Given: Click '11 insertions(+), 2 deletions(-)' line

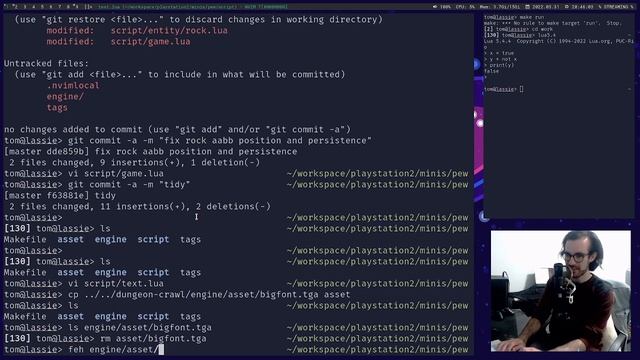Looking at the screenshot, I should [x=140, y=207].
